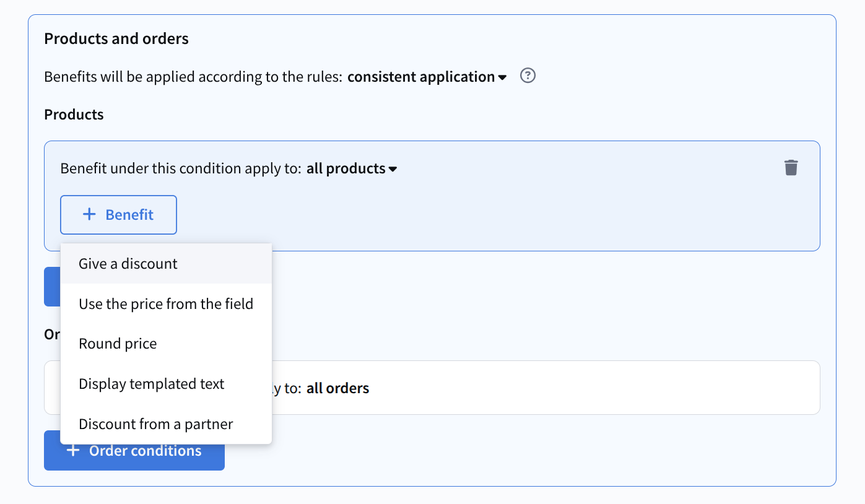Delete the product condition with trash icon
Image resolution: width=865 pixels, height=504 pixels.
[791, 168]
